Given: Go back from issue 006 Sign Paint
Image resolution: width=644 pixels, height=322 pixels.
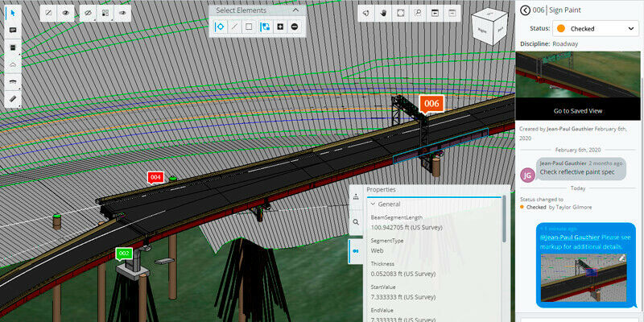Looking at the screenshot, I should point(525,10).
